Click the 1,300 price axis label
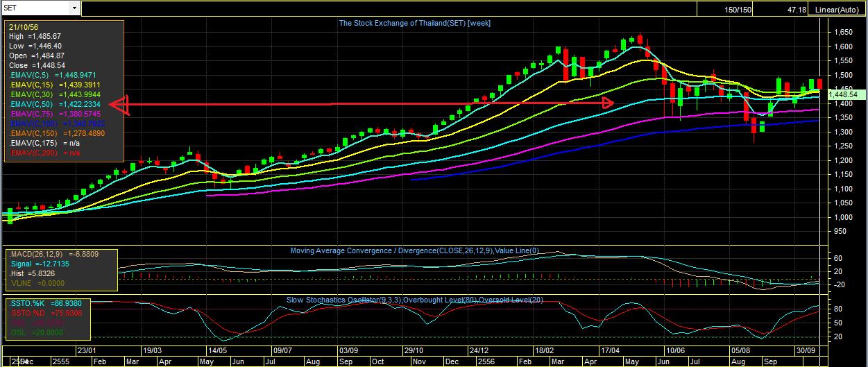Viewport: 868px width, 367px height. click(842, 132)
